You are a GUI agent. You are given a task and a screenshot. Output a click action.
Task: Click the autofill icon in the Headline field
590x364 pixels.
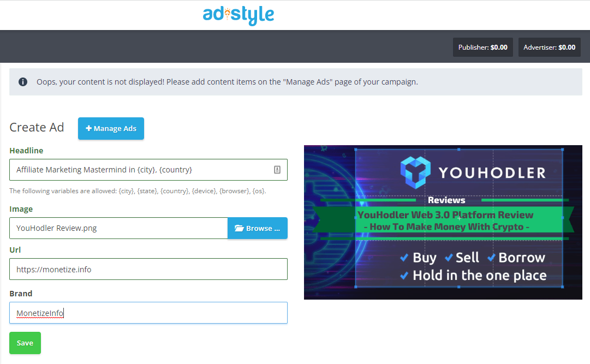[x=277, y=170]
